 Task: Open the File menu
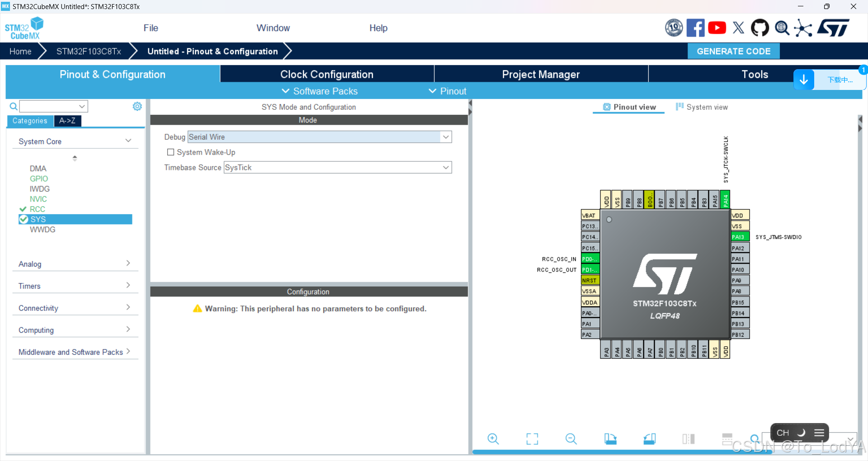pyautogui.click(x=151, y=28)
